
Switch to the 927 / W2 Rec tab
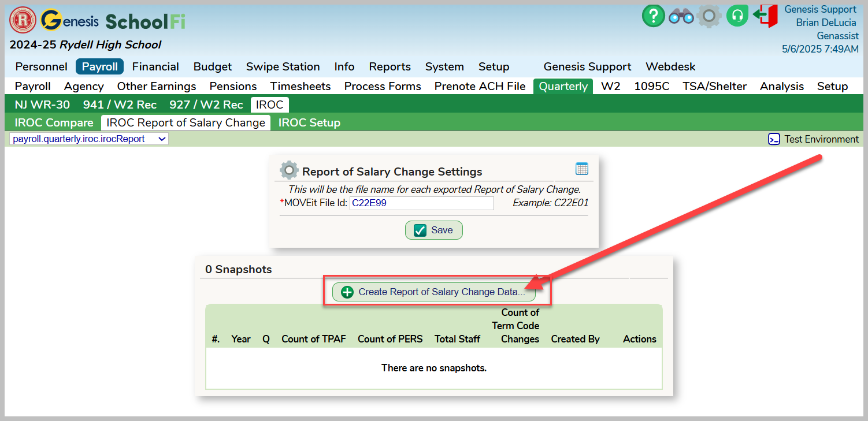[206, 105]
